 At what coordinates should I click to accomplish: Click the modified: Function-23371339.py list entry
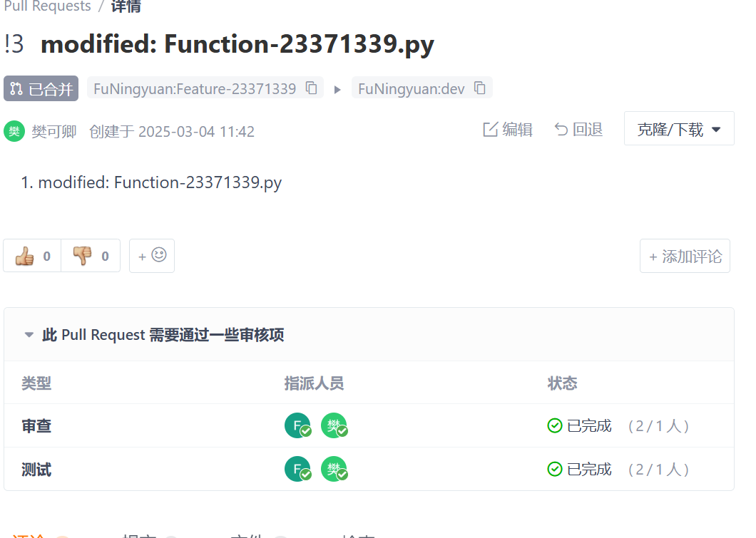152,182
